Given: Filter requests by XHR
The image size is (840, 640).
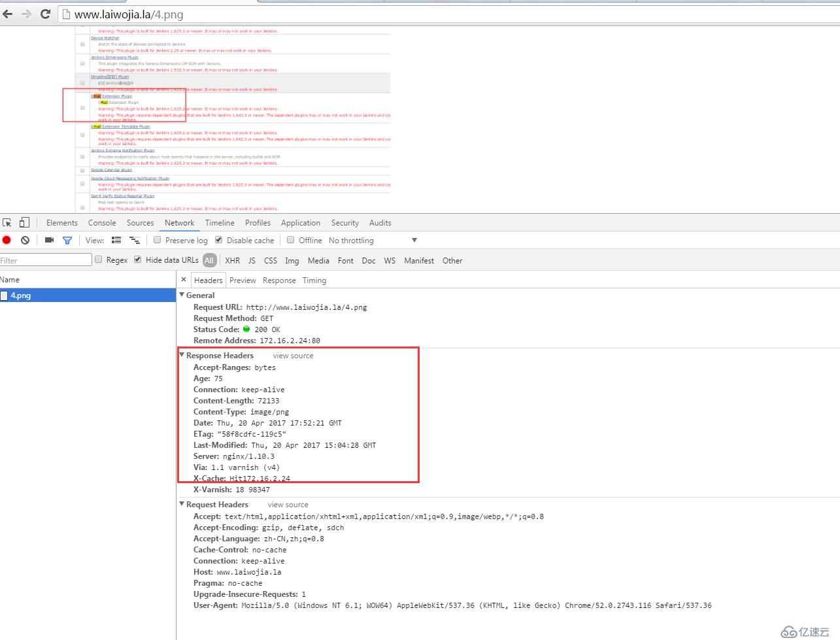Looking at the screenshot, I should click(232, 260).
